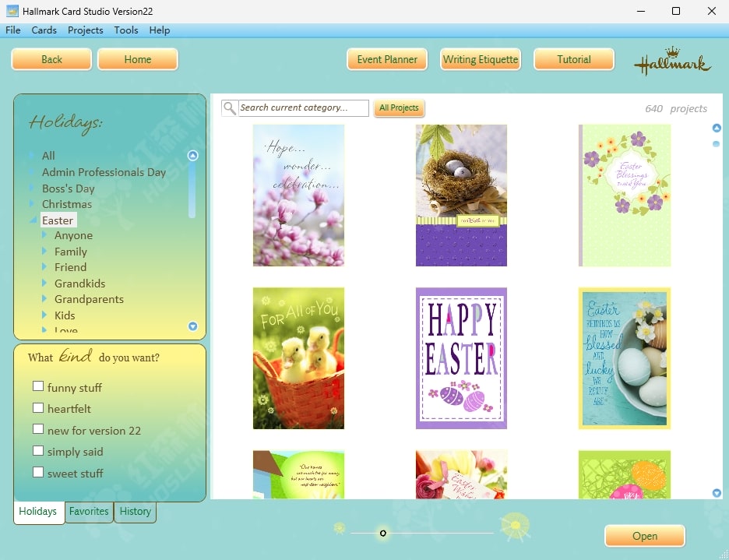The height and width of the screenshot is (560, 729).
Task: Click the All Projects button
Action: click(x=399, y=108)
